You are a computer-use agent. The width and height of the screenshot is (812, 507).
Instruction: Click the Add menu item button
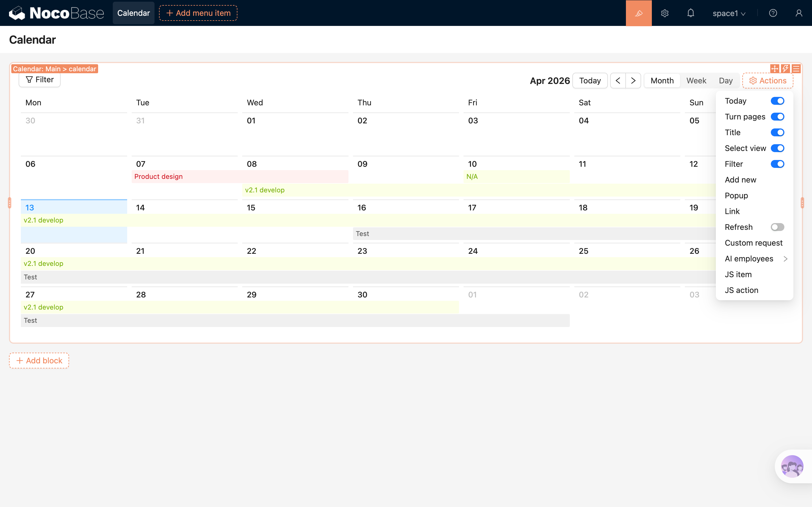tap(198, 13)
